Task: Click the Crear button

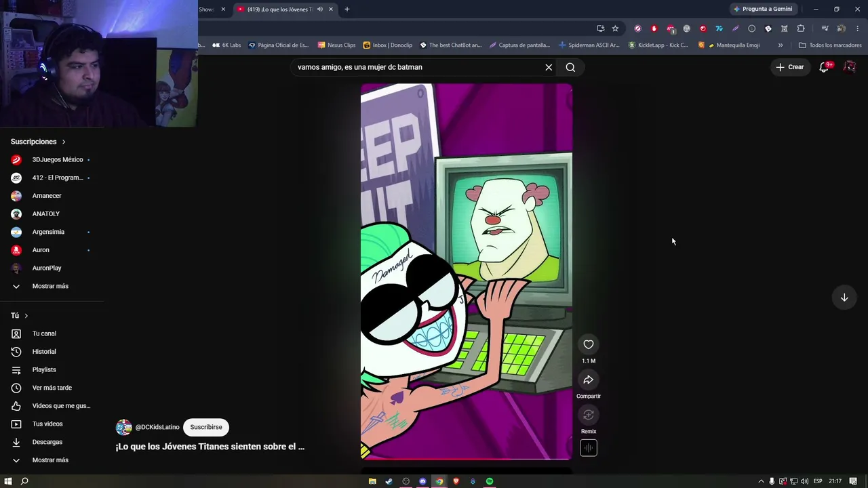Action: [x=790, y=67]
